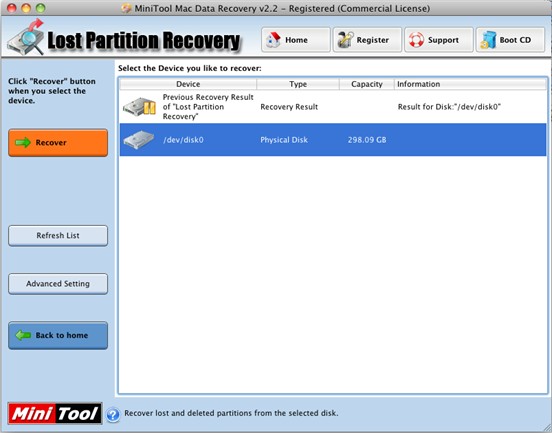The image size is (552, 433).
Task: Minimize window with yellow button
Action: tap(26, 8)
